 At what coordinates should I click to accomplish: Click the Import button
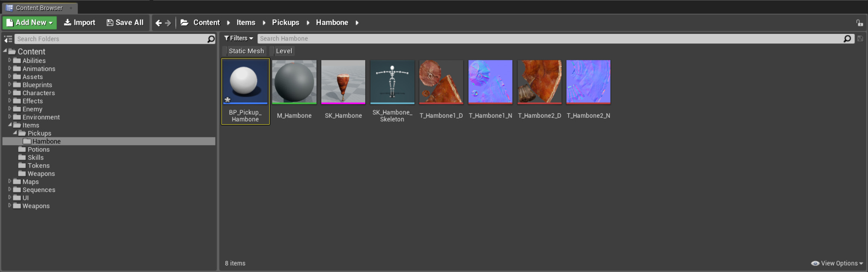coord(79,23)
